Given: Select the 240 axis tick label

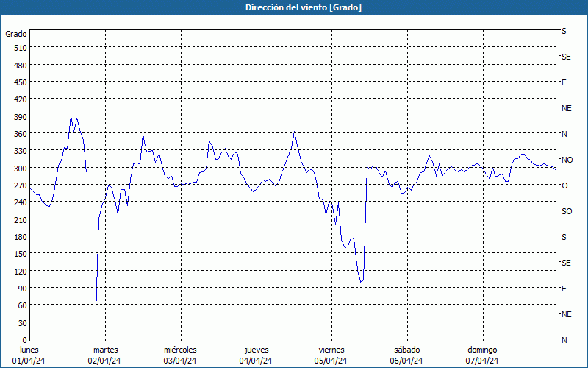Looking at the screenshot, I should point(21,202).
